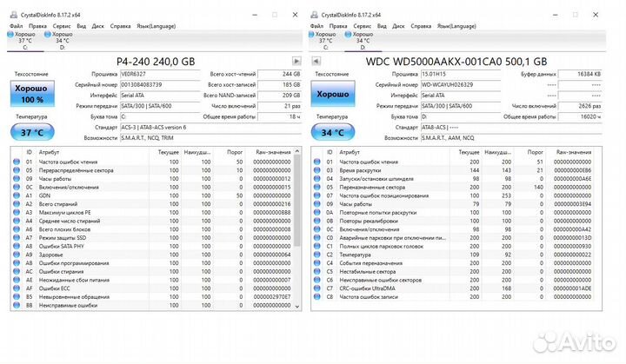Viewport: 626px width, 364px height.
Task: Select the Полных циклов парковок головок row
Action: point(454,246)
